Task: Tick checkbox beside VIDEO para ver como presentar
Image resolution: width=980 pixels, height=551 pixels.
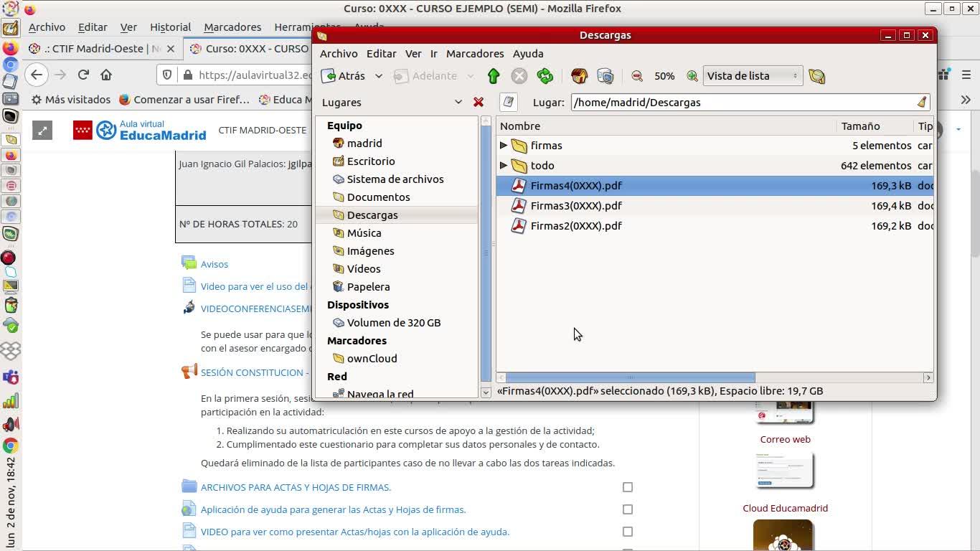Action: pyautogui.click(x=628, y=532)
